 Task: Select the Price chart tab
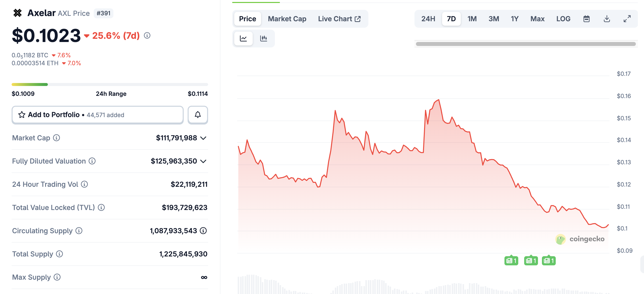pyautogui.click(x=247, y=19)
